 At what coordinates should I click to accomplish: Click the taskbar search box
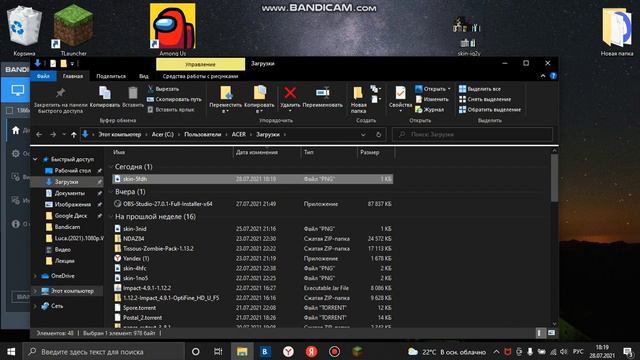103,351
